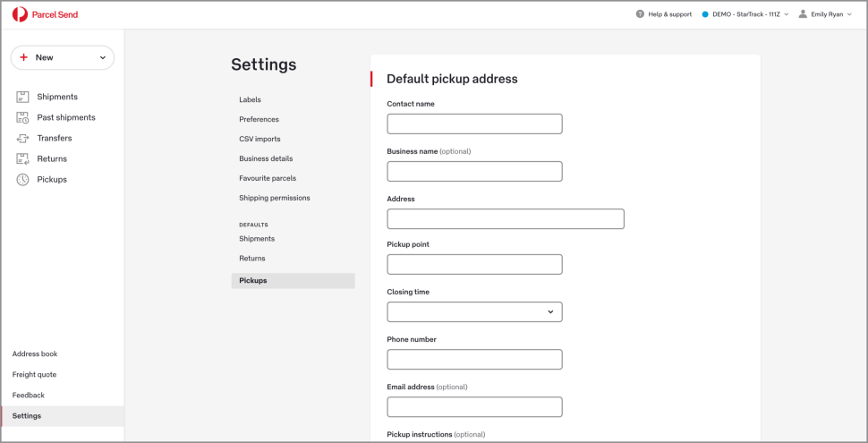The width and height of the screenshot is (868, 443).
Task: Click the Returns icon in sidebar
Action: 22,158
